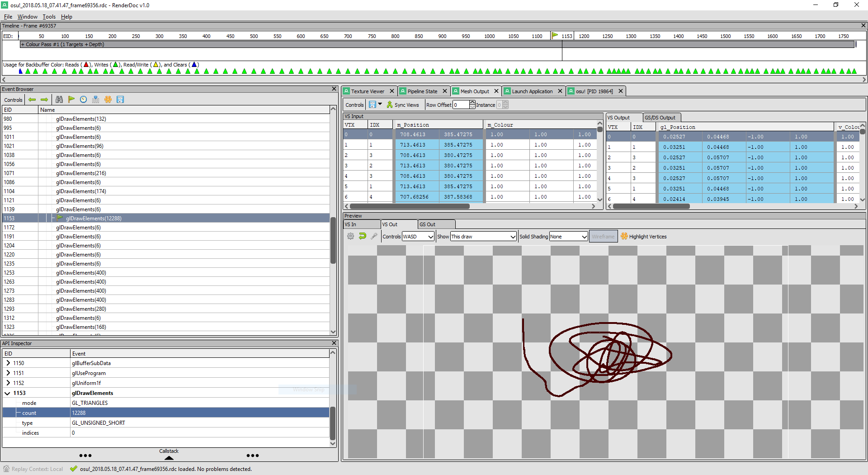868x475 pixels.
Task: Enable Highlight Vertices in the Preview
Action: [x=644, y=236]
